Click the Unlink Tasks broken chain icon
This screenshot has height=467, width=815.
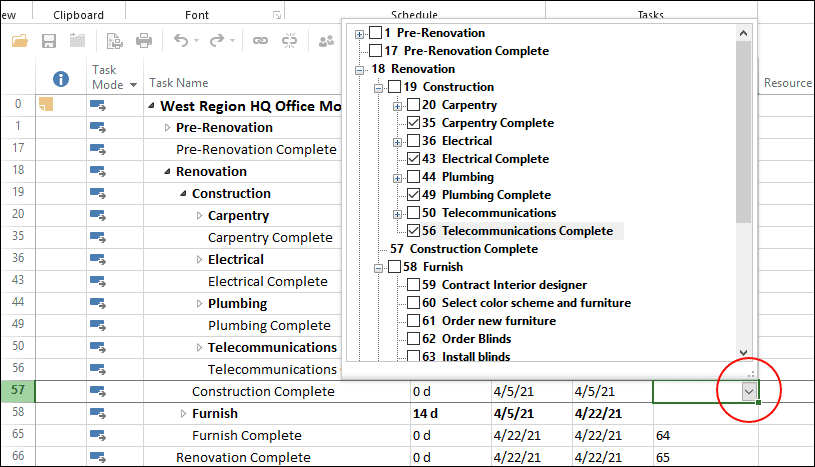point(290,41)
